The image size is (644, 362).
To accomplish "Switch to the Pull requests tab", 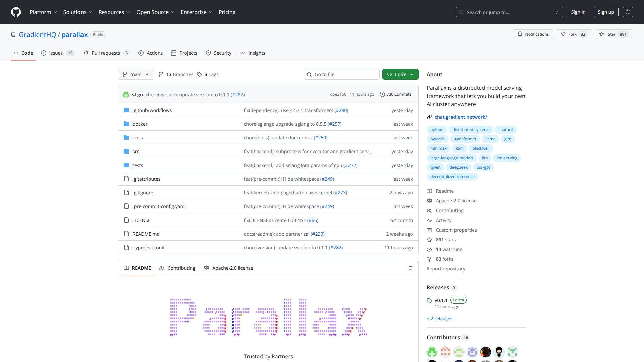I will [x=106, y=53].
